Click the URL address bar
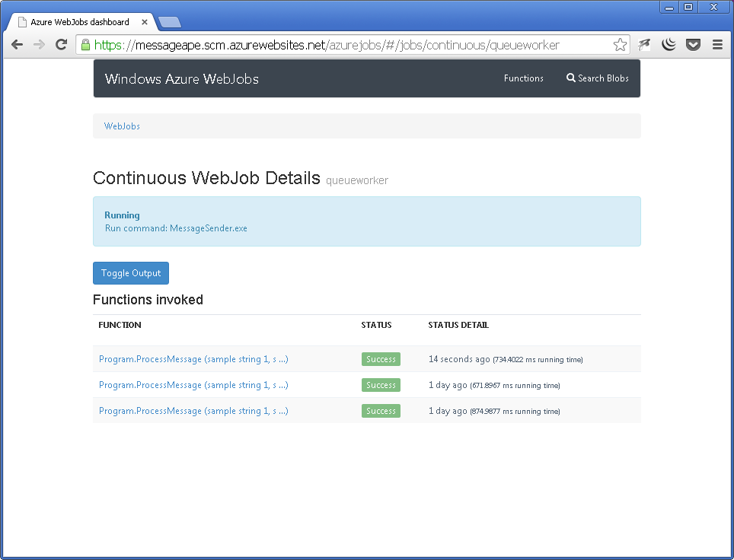The width and height of the screenshot is (734, 560). pos(350,45)
